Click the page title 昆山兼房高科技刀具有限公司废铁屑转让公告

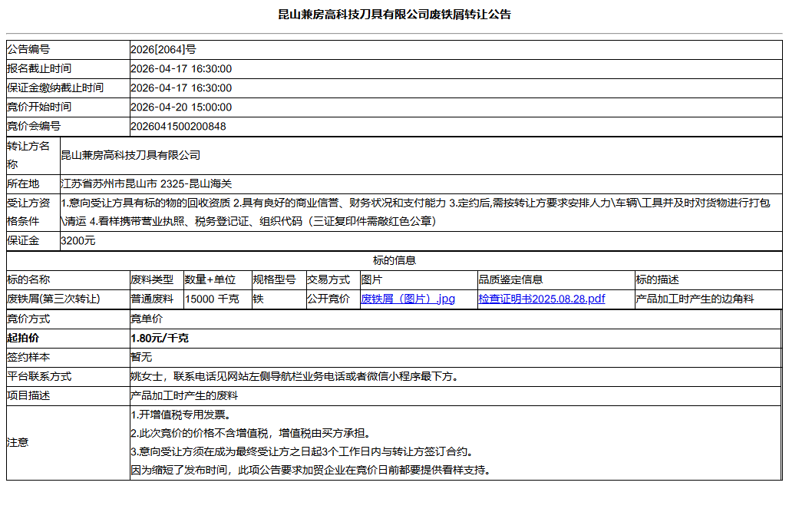(x=394, y=15)
